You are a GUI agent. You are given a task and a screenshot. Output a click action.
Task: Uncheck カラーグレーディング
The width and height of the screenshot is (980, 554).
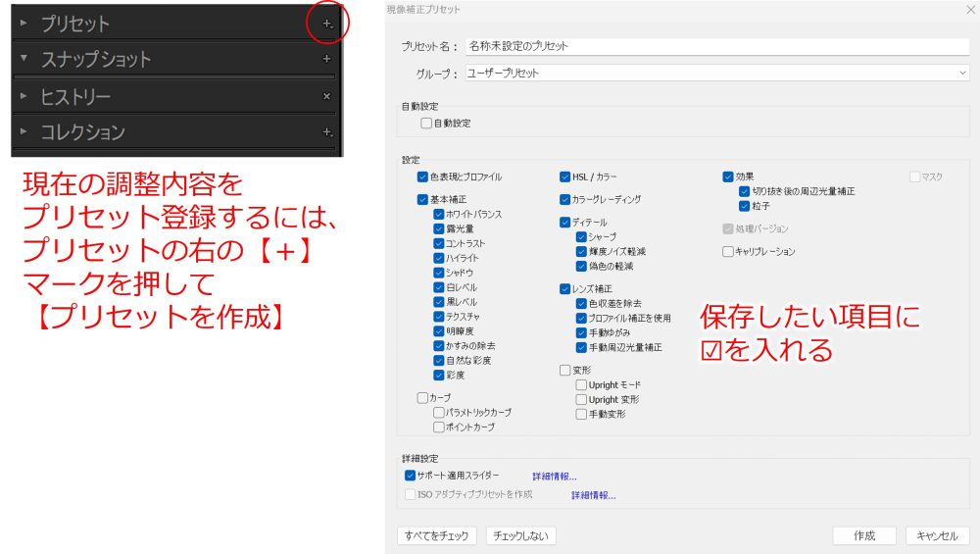(565, 199)
